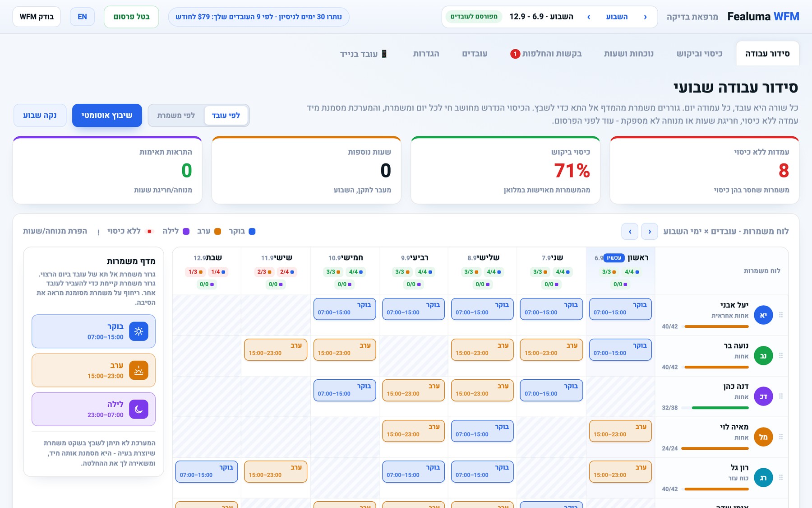Viewport: 812px width, 508px height.
Task: Click the drag handle beside רון גל
Action: click(x=781, y=477)
